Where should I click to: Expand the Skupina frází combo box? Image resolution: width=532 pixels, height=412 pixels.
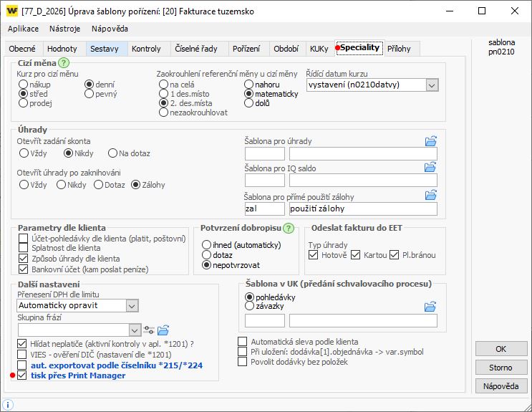pos(134,330)
